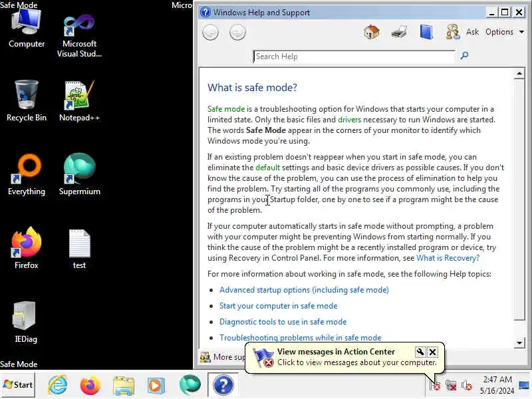Viewport: 532px width, 399px height.
Task: Click the Ask text label in toolbar
Action: pos(472,31)
